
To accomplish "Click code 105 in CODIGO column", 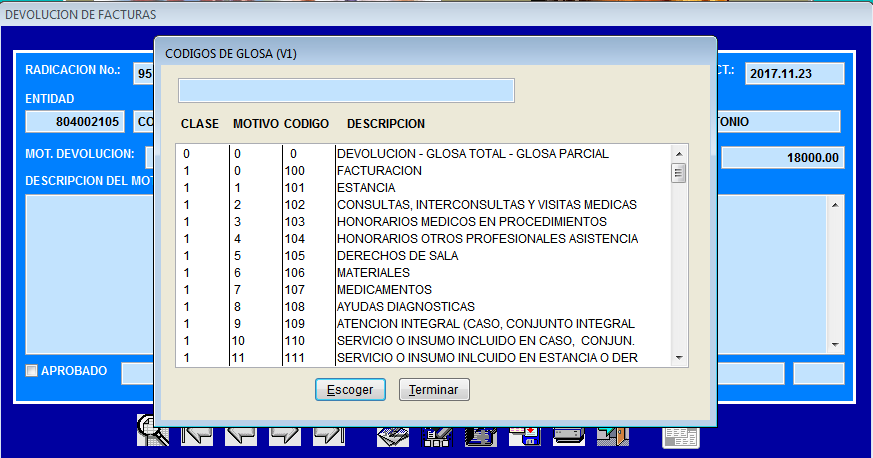I will click(x=295, y=256).
